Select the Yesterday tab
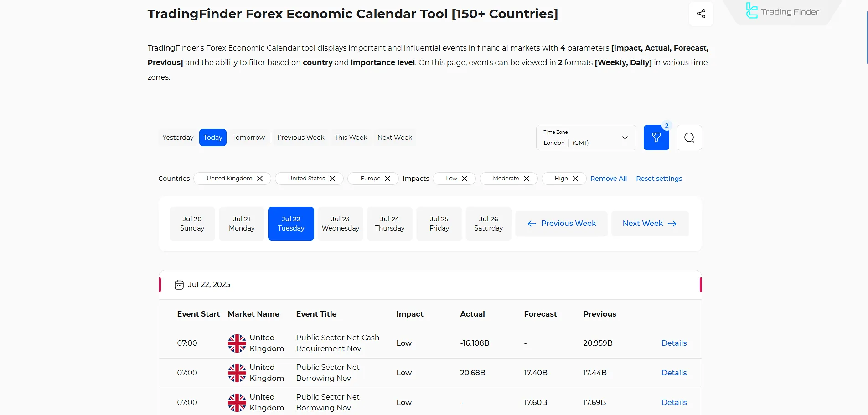868x415 pixels. tap(178, 138)
